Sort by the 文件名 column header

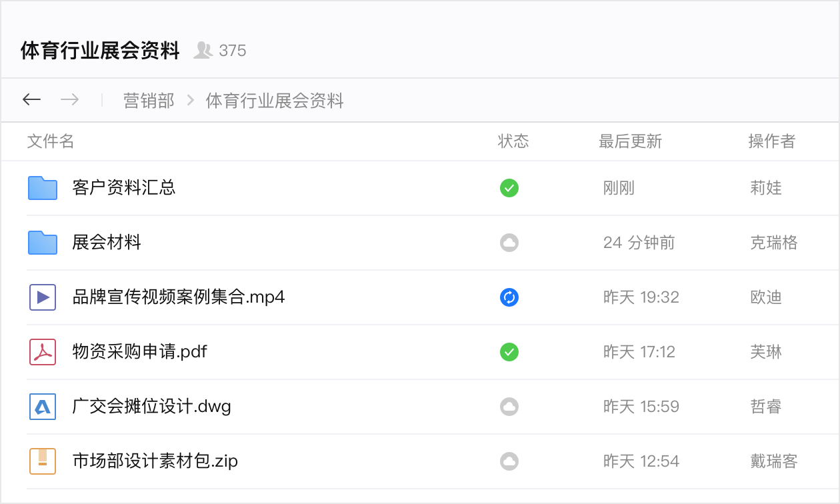coord(51,141)
